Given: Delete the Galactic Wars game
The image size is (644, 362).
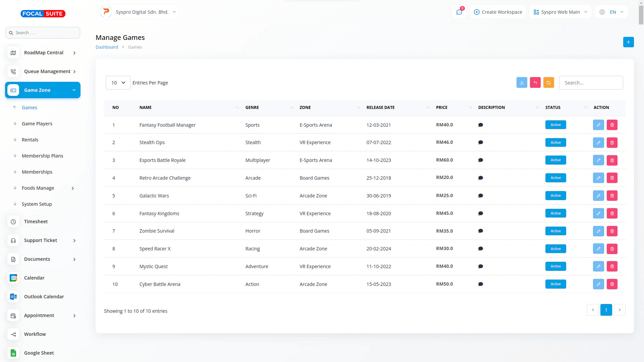Looking at the screenshot, I should pos(612,196).
